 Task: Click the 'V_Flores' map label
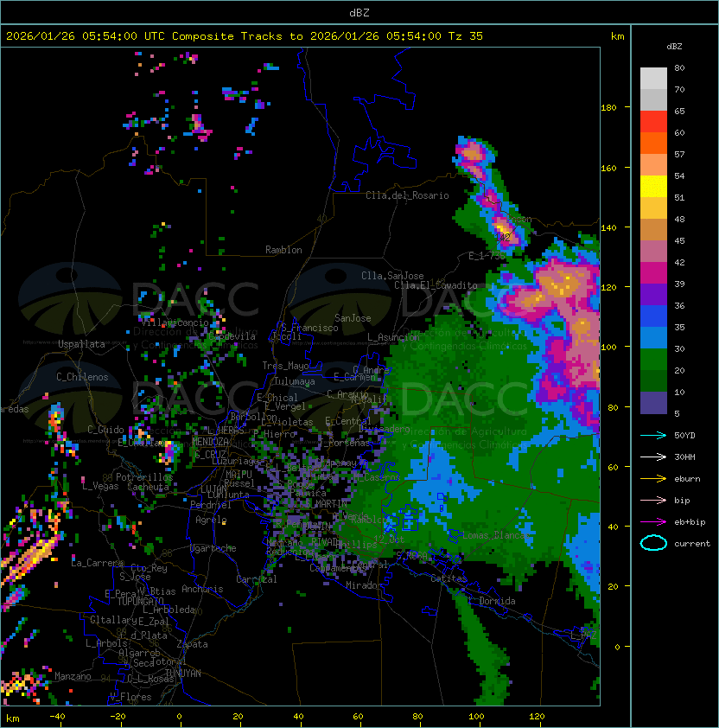[x=130, y=698]
